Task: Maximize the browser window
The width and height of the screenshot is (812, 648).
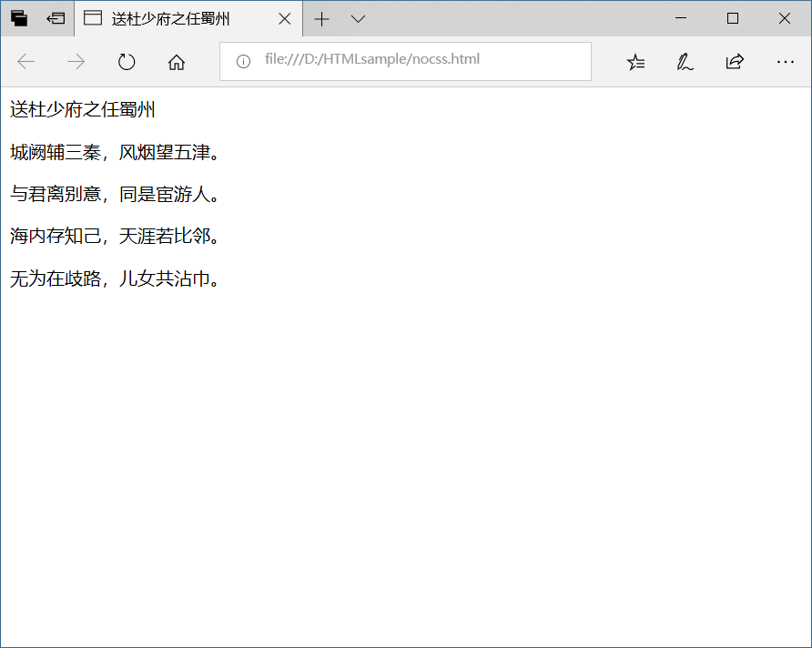Action: click(x=733, y=18)
